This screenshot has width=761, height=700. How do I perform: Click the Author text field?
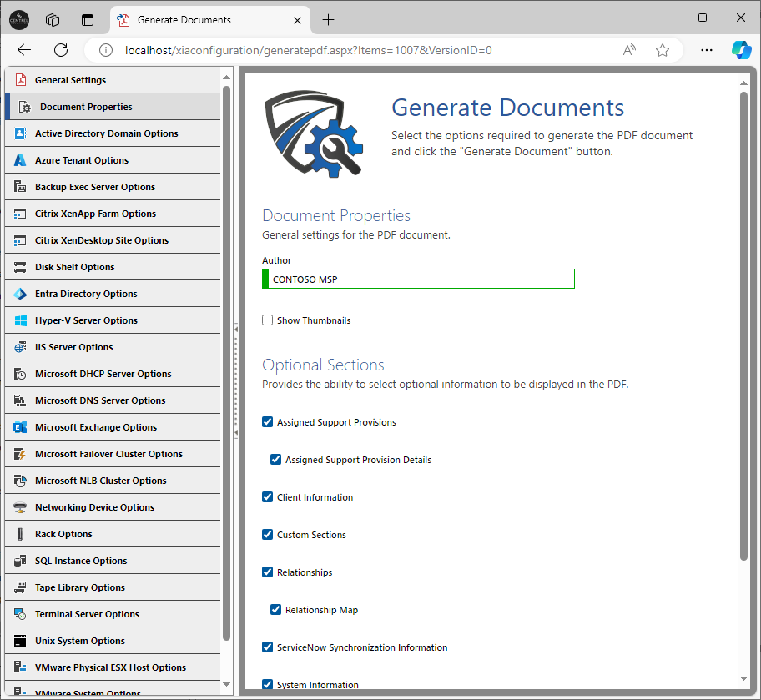pyautogui.click(x=418, y=279)
